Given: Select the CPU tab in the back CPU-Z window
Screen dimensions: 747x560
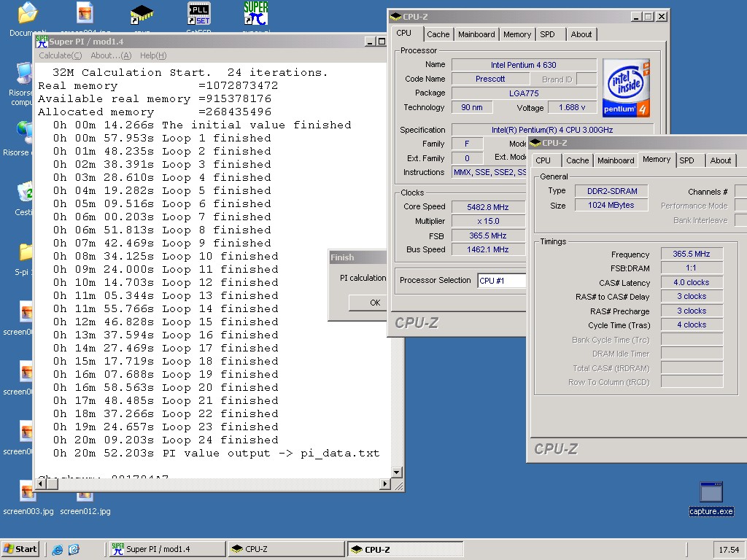Looking at the screenshot, I should (403, 33).
